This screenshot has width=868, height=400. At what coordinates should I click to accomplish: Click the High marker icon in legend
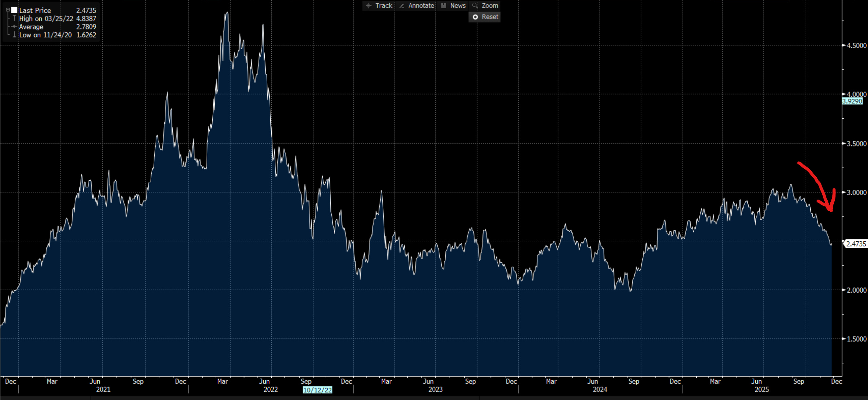pyautogui.click(x=14, y=18)
